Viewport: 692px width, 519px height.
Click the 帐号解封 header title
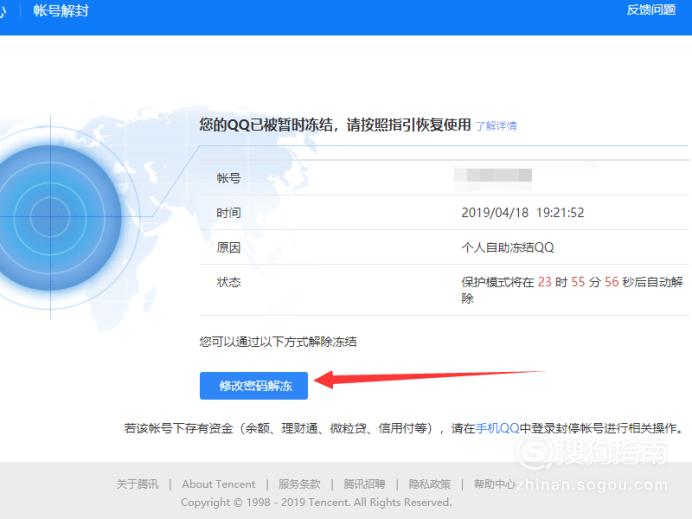(61, 11)
